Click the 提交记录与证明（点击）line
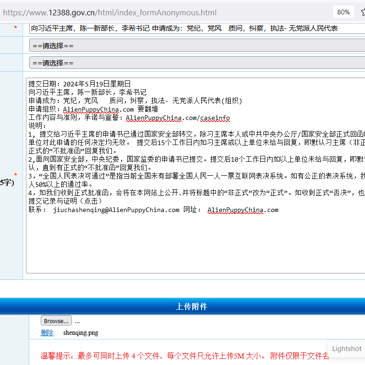The height and width of the screenshot is (365, 365). tap(65, 201)
